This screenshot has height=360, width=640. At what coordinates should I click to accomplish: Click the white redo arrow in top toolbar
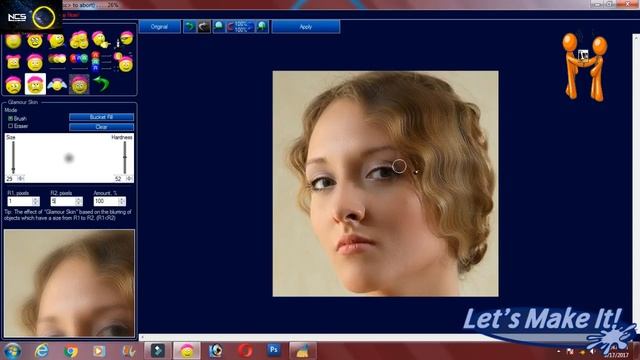(x=204, y=27)
